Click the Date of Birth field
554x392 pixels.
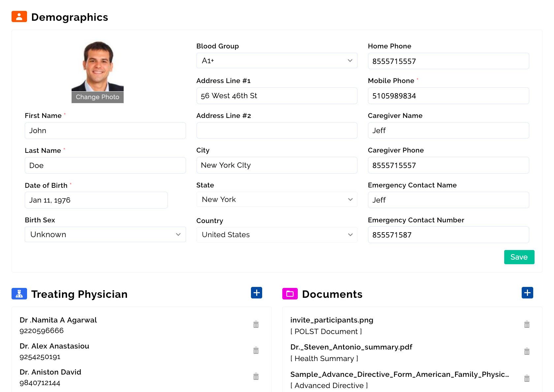pyautogui.click(x=96, y=200)
